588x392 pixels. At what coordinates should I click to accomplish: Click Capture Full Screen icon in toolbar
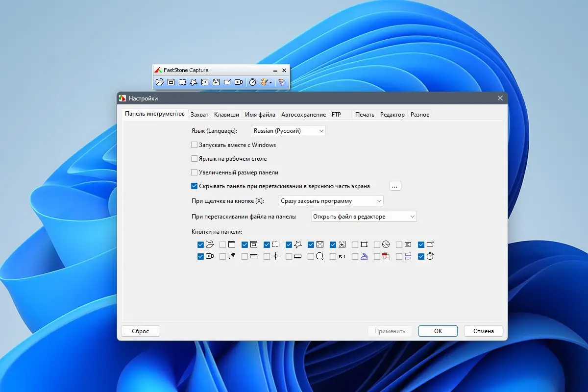205,82
